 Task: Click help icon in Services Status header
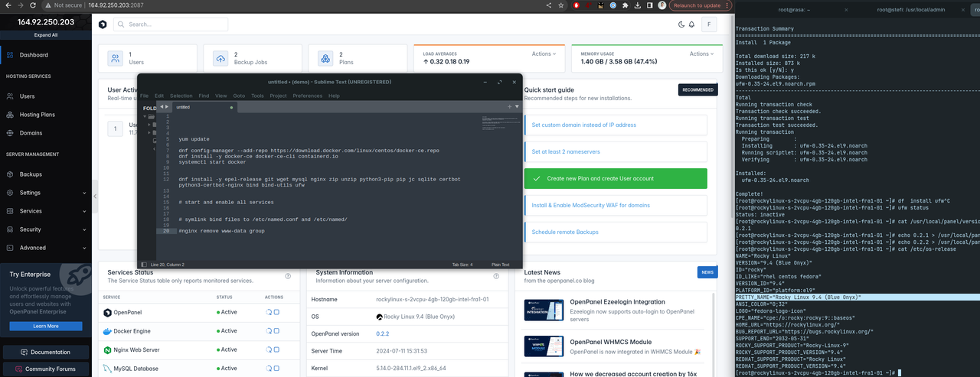click(288, 276)
